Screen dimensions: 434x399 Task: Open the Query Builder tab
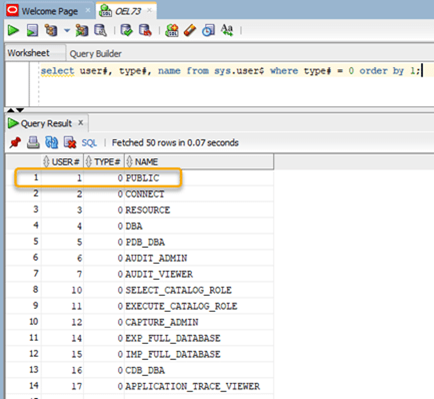tap(95, 54)
